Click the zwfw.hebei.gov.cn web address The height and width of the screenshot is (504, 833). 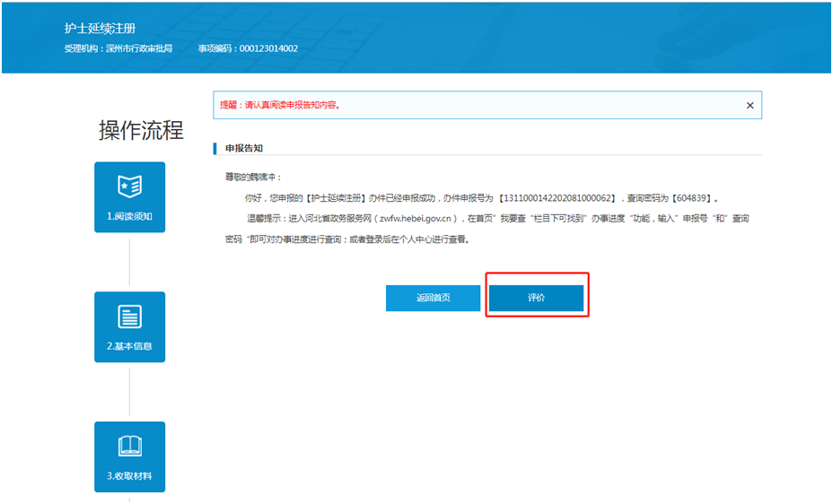(x=416, y=218)
